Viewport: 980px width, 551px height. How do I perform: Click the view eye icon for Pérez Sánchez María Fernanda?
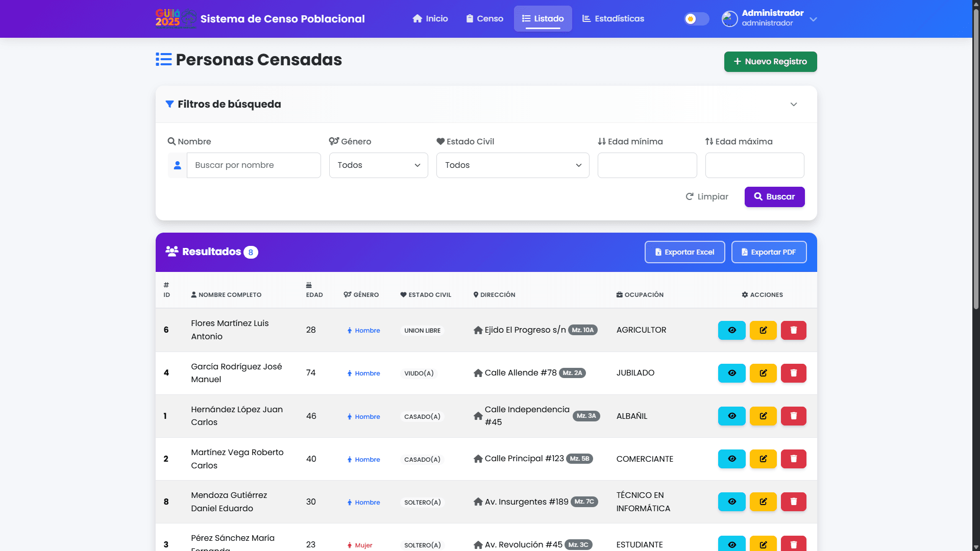coord(731,544)
